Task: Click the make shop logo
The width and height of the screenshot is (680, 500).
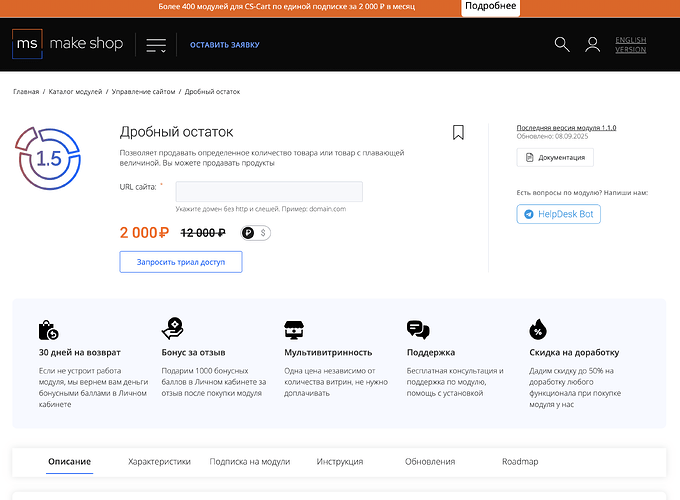Action: (68, 44)
